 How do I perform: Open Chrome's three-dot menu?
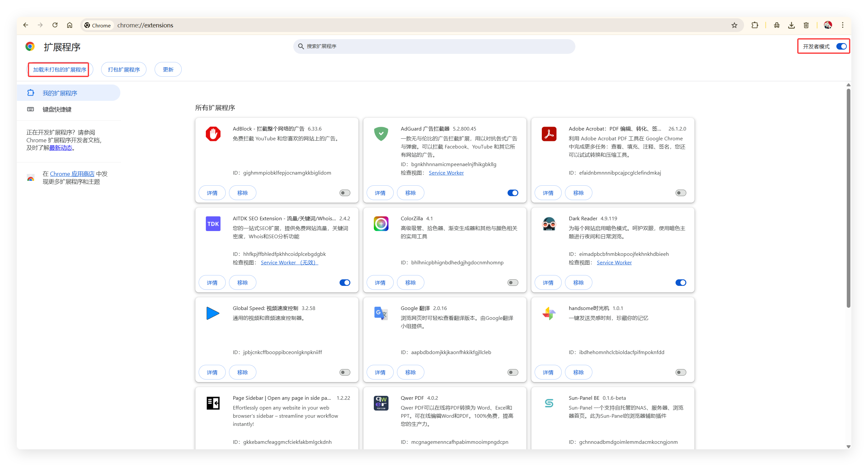tap(842, 25)
